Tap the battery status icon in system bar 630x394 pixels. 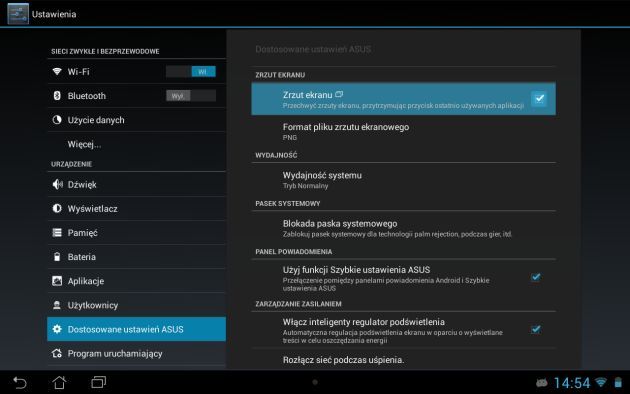tap(618, 382)
